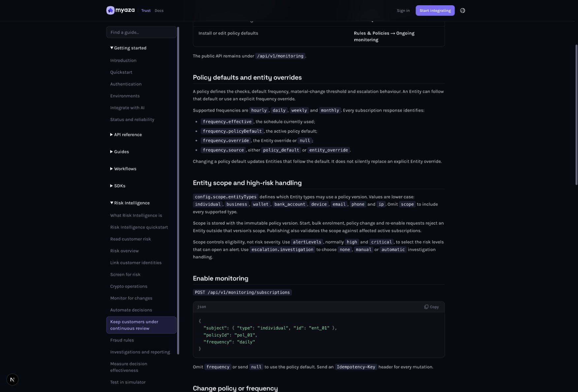This screenshot has width=578, height=392.
Task: Open the Quickstart page in the sidebar
Action: pos(121,72)
